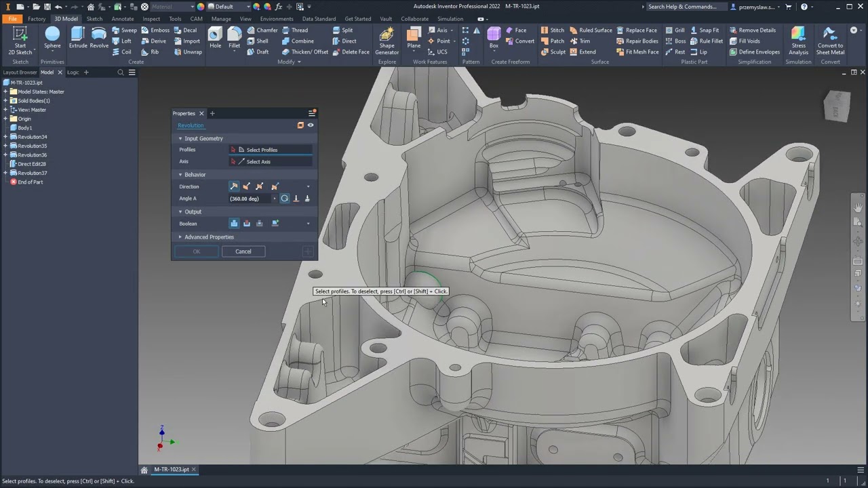Choose Cut boolean output
Screen dimensions: 868x488
click(x=247, y=224)
